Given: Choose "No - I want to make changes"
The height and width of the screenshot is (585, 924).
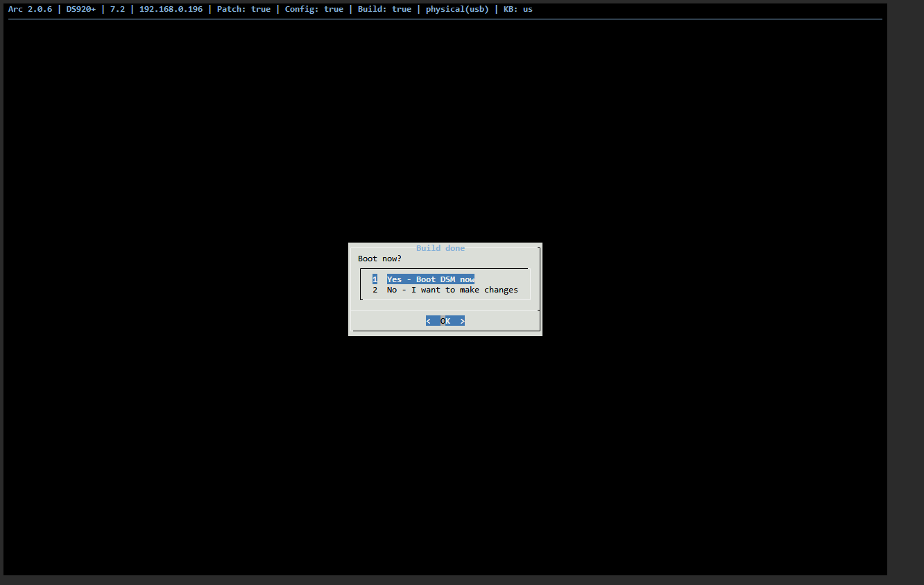Looking at the screenshot, I should pyautogui.click(x=452, y=290).
